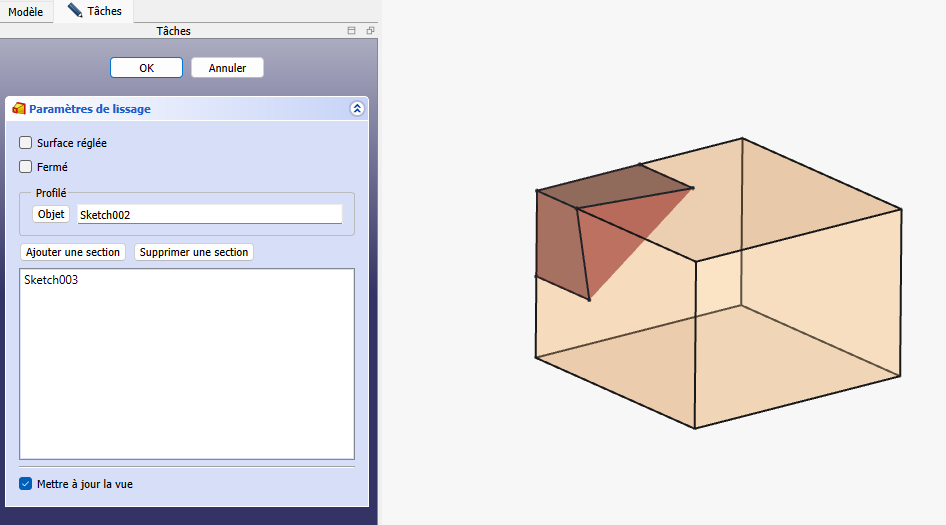The height and width of the screenshot is (525, 946).
Task: Click the loft icon beside Paramètres de lissage
Action: point(19,108)
